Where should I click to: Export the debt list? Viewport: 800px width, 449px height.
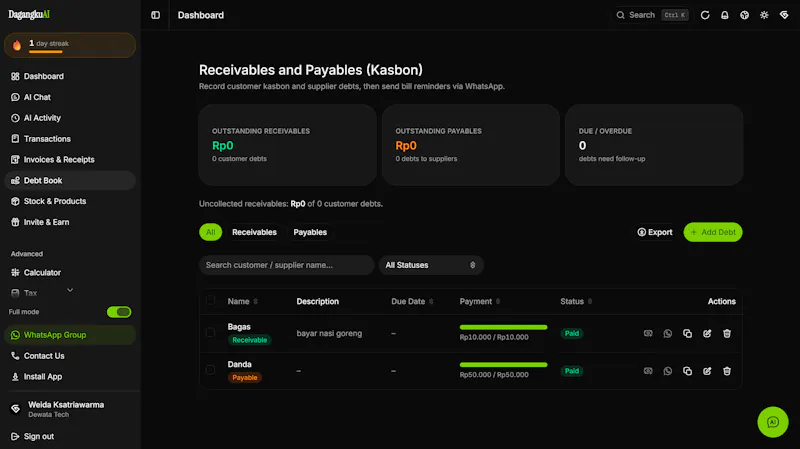tap(655, 232)
